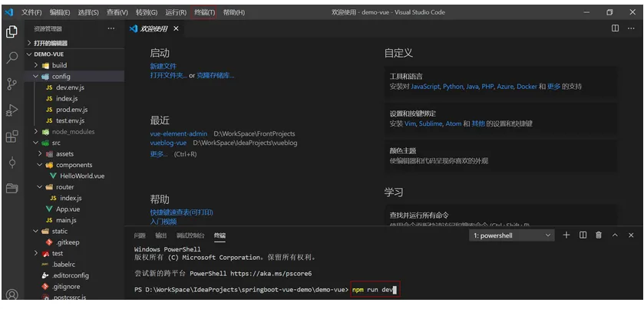644x309 pixels.
Task: Open the Search view icon
Action: tap(12, 58)
